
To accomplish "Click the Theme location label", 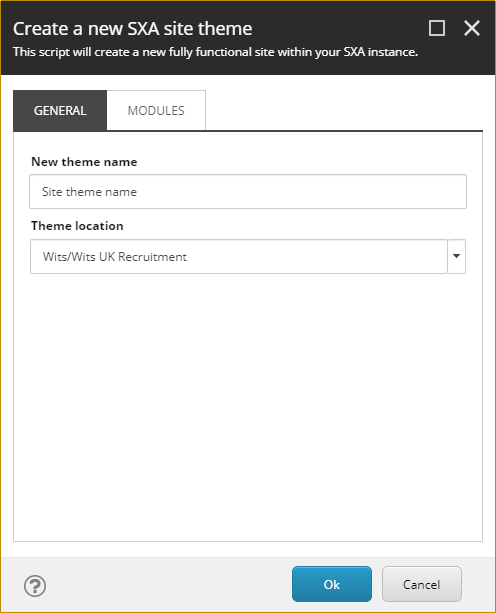I will tap(77, 226).
